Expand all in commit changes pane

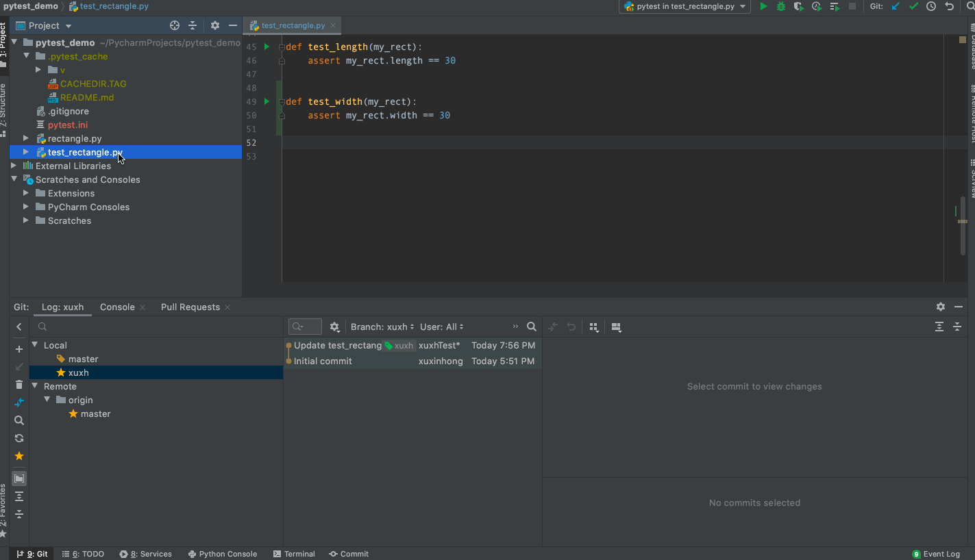(x=939, y=327)
